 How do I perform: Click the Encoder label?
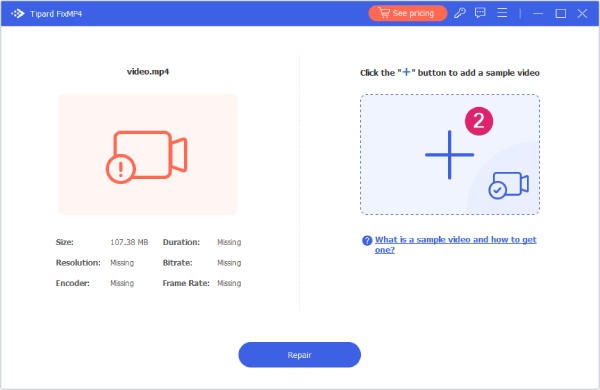(x=73, y=283)
